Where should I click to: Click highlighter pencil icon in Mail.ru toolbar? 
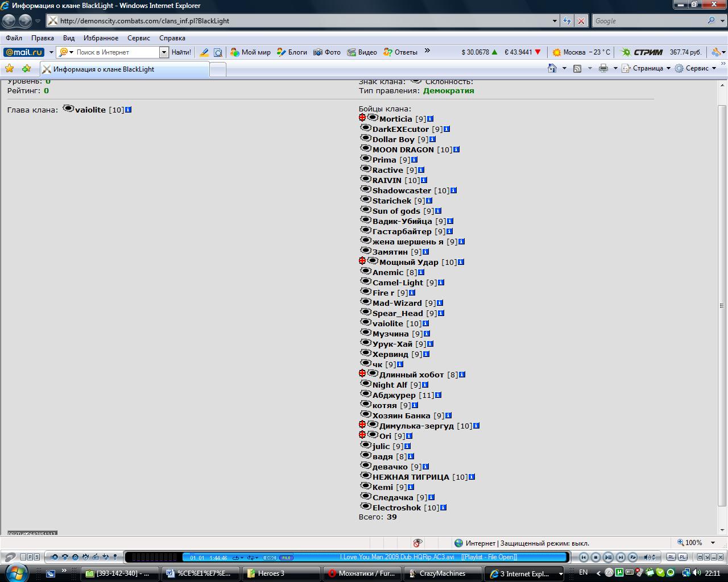(x=204, y=52)
